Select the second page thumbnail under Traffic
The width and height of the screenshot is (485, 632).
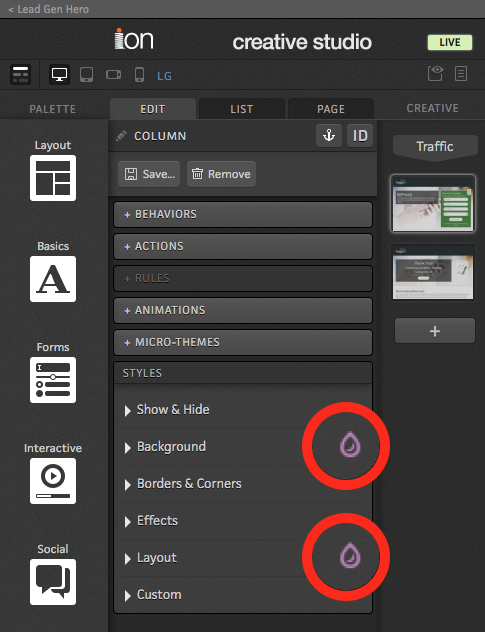point(433,272)
